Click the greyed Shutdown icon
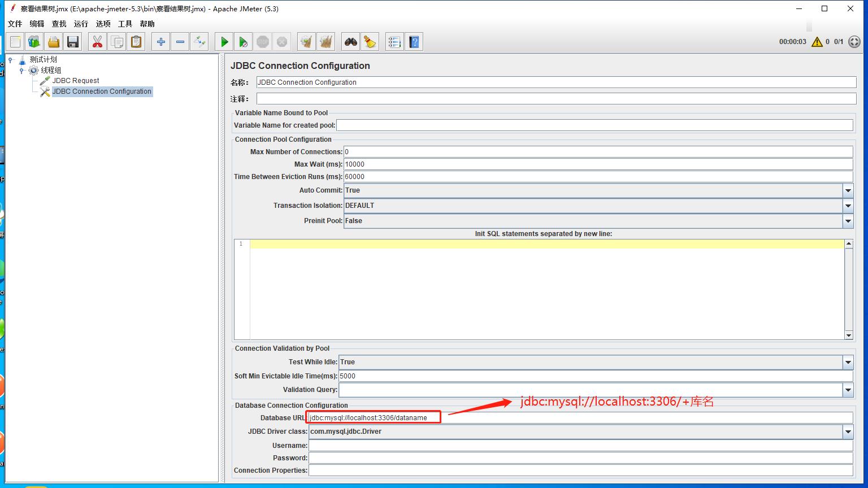868x488 pixels. click(282, 42)
